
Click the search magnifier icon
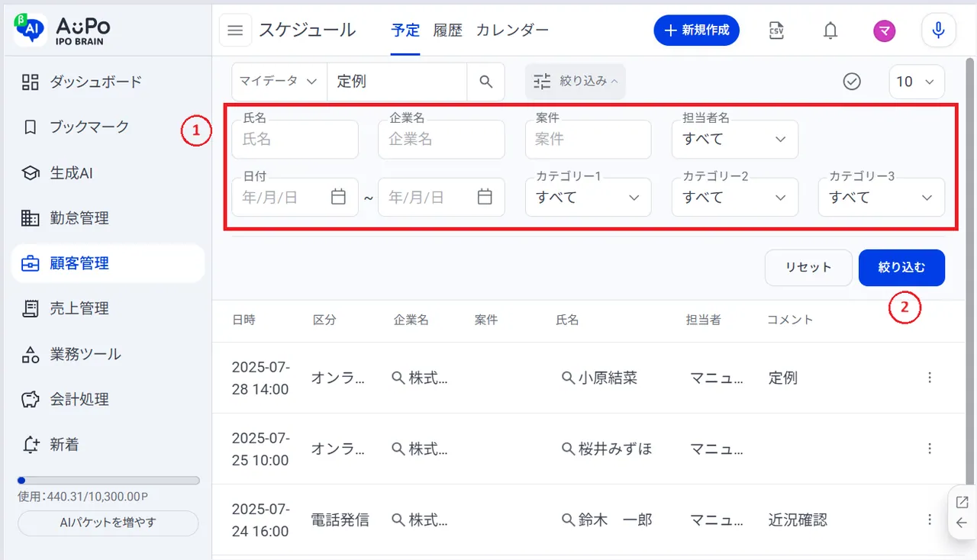[486, 82]
